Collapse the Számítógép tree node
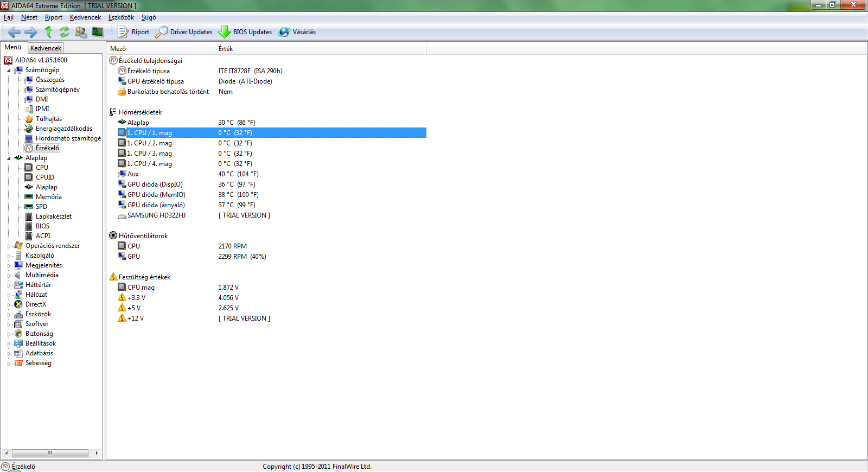This screenshot has height=472, width=868. click(9, 71)
